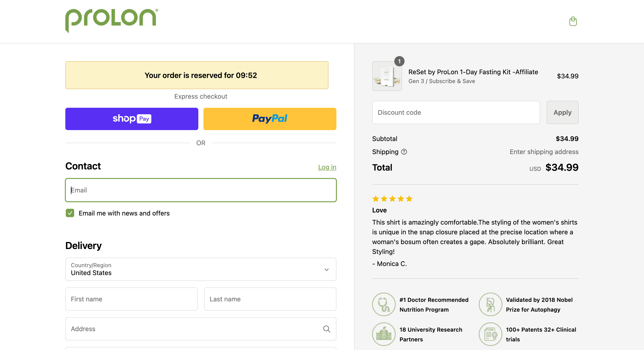Image resolution: width=644 pixels, height=350 pixels.
Task: Open the Country/Region dropdown
Action: [201, 269]
